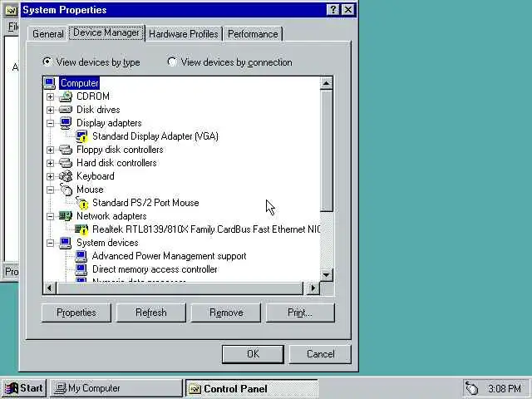Click the mouse icon in system tray
532x399 pixels.
pyautogui.click(x=471, y=388)
